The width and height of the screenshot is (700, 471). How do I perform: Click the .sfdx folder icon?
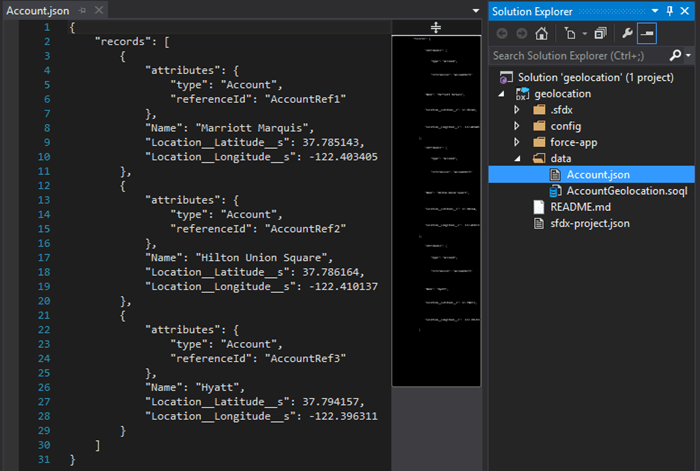pos(539,110)
